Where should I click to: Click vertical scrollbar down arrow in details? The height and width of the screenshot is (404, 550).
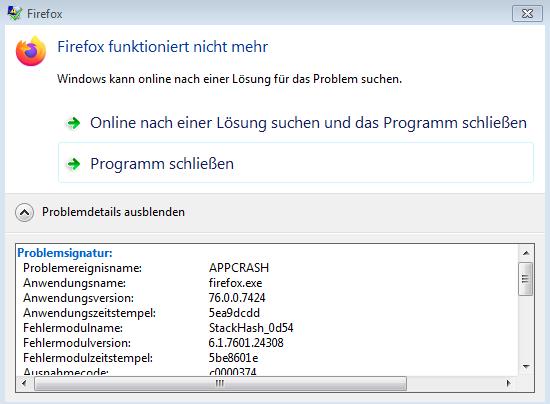(x=526, y=367)
